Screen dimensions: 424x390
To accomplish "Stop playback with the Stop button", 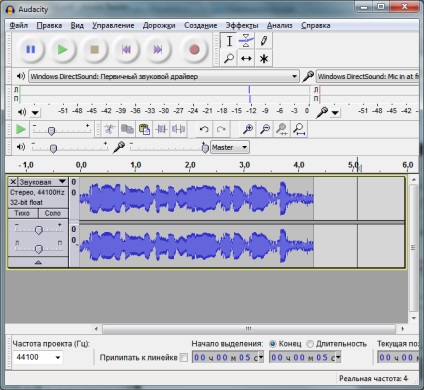I will [94, 49].
